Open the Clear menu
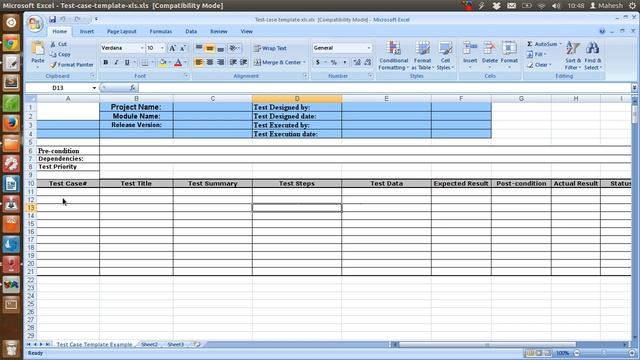 click(539, 65)
